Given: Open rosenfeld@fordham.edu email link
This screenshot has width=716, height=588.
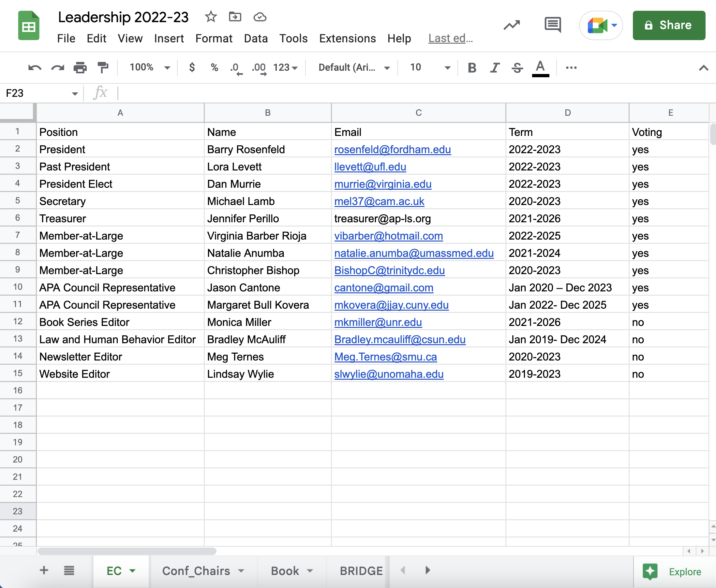Looking at the screenshot, I should [392, 149].
